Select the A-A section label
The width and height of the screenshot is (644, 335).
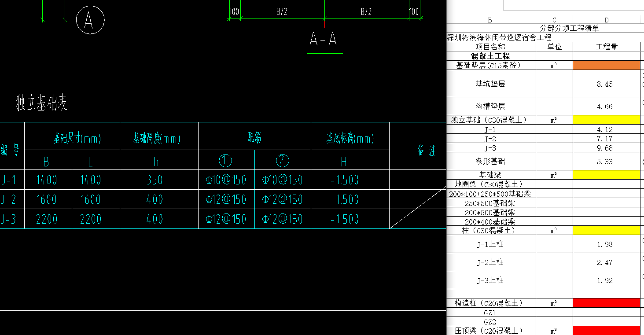[x=323, y=39]
